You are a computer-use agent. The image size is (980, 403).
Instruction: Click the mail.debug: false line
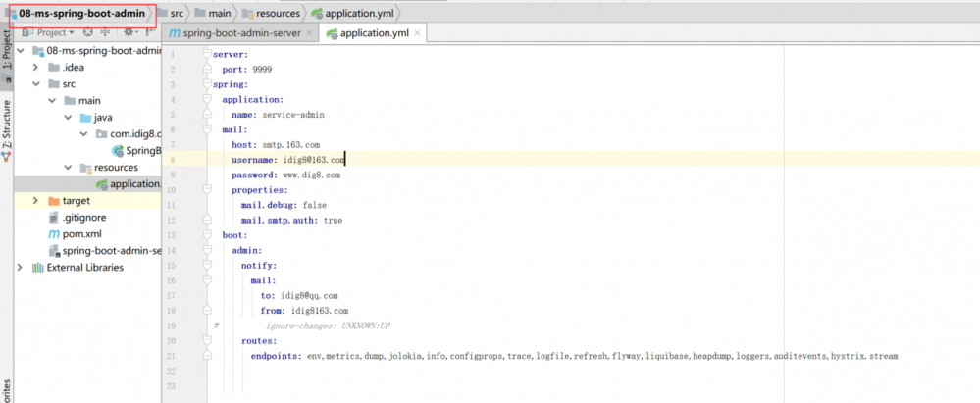[x=284, y=205]
